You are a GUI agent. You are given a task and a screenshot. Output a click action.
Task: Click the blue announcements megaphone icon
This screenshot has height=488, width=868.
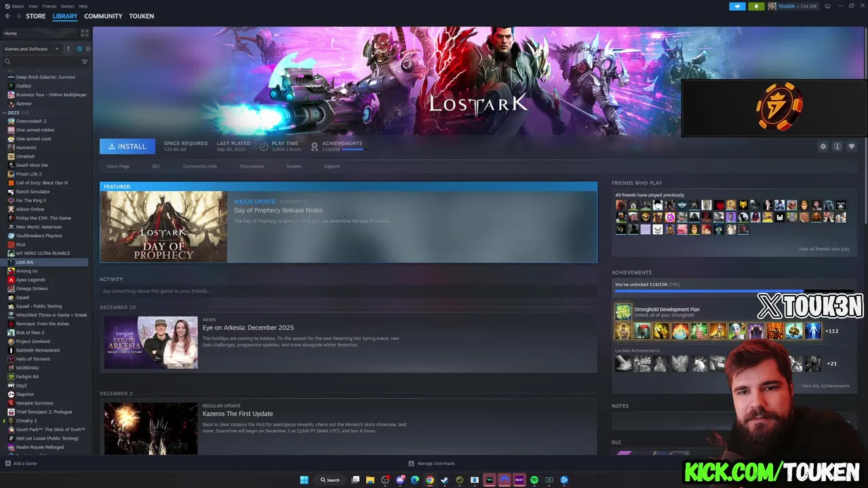(737, 6)
